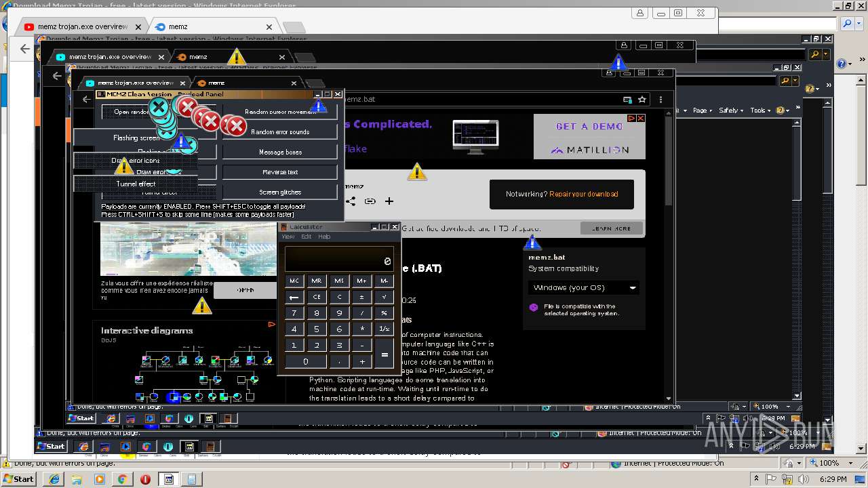Click the divide key on Calculator
Image resolution: width=868 pixels, height=488 pixels.
(361, 313)
